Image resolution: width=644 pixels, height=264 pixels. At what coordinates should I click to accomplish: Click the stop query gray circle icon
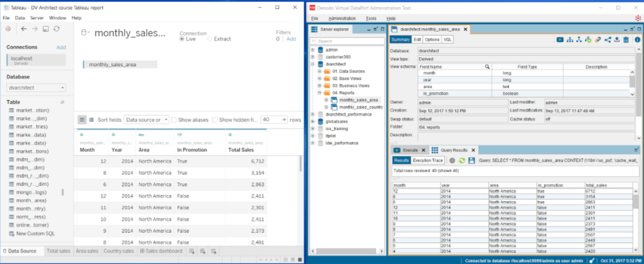click(452, 161)
